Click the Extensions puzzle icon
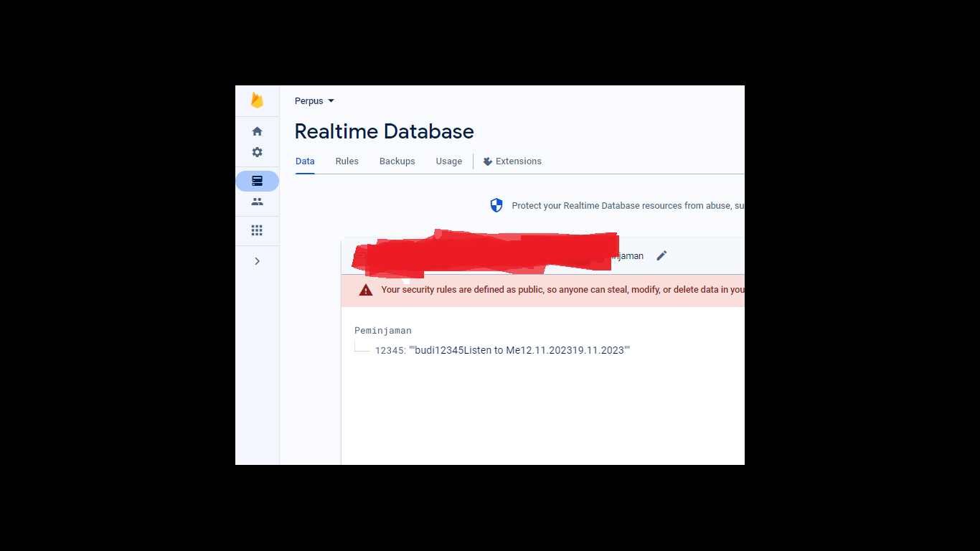 pos(487,161)
